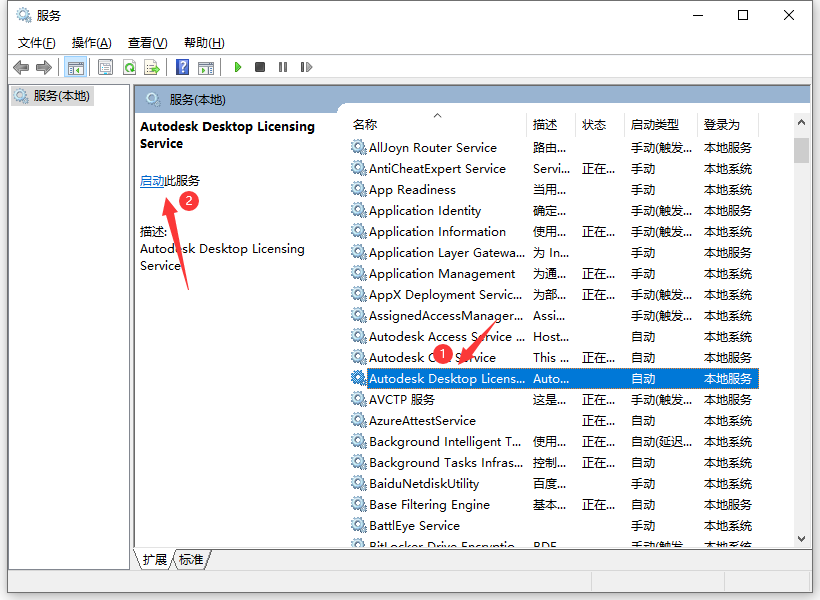820x600 pixels.
Task: Click the scrollbar down arrow in services list
Action: [x=801, y=538]
